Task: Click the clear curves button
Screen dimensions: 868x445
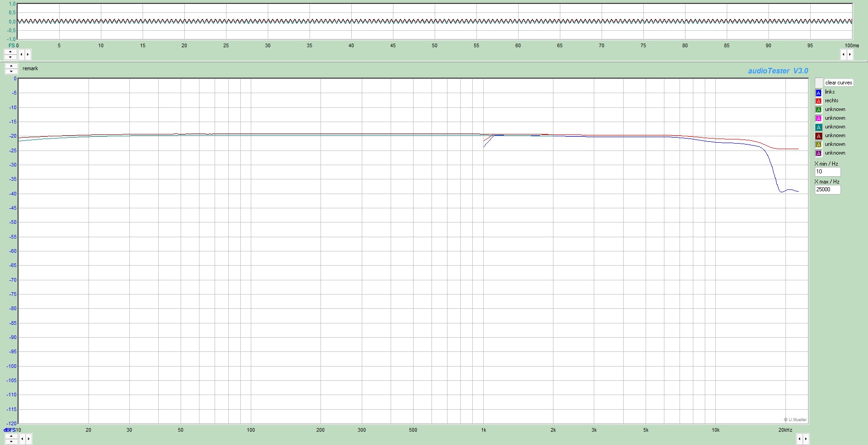Action: pos(839,83)
